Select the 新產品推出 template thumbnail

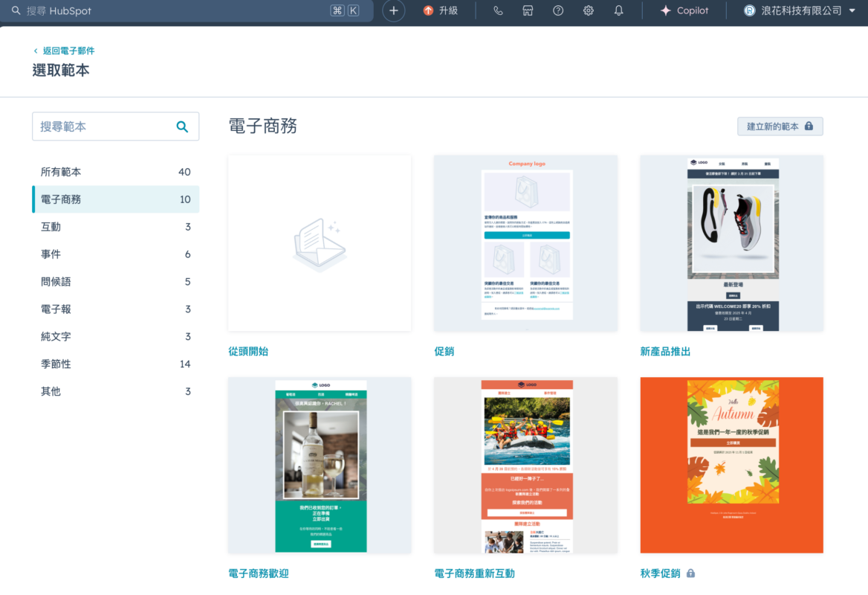pos(731,243)
